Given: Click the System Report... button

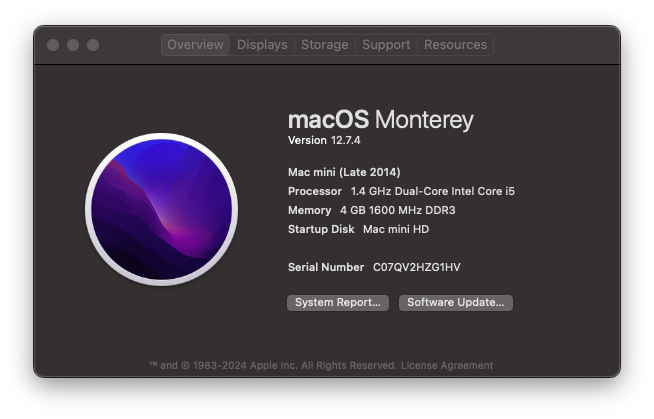Looking at the screenshot, I should (x=337, y=303).
